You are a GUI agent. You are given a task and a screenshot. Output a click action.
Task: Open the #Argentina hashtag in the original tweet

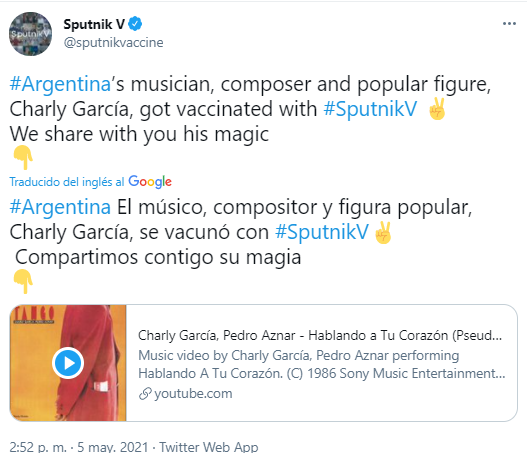(x=60, y=84)
